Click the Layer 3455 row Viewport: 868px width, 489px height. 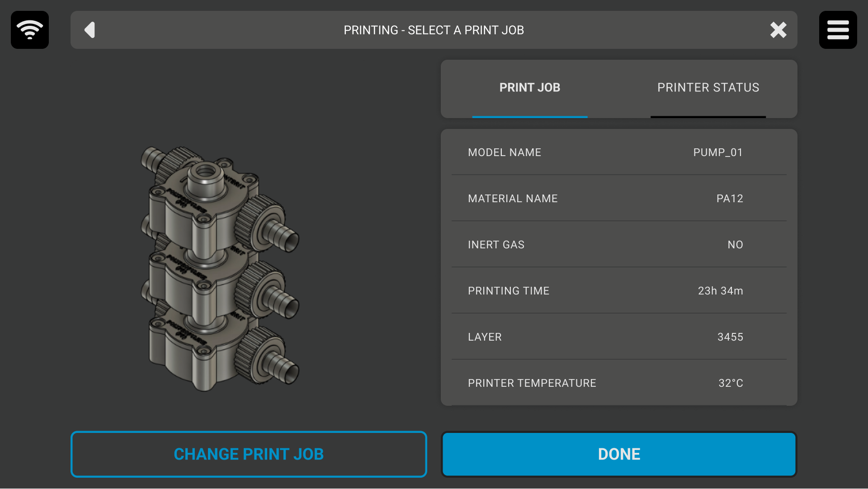618,337
